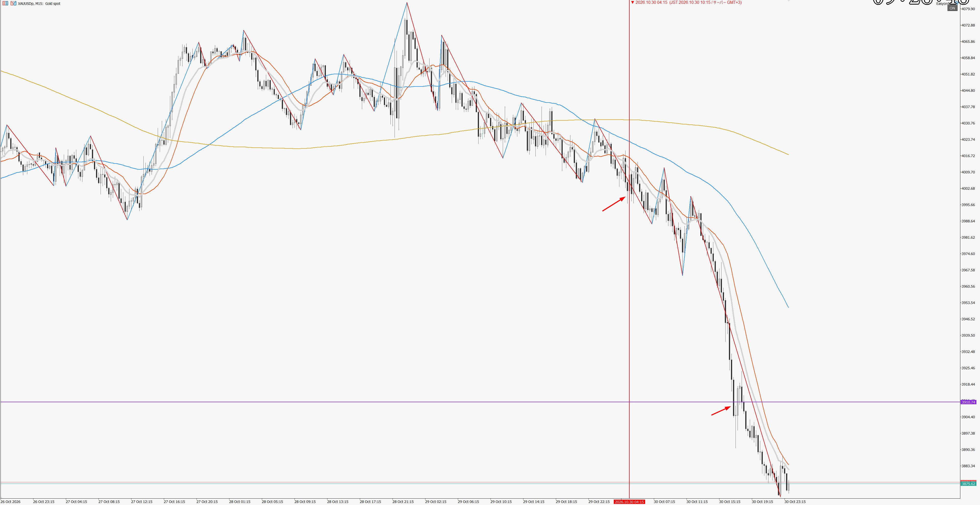Click the 27 Oct 16:15 time axis label
Screen dimensions: 980x505
pyautogui.click(x=174, y=502)
